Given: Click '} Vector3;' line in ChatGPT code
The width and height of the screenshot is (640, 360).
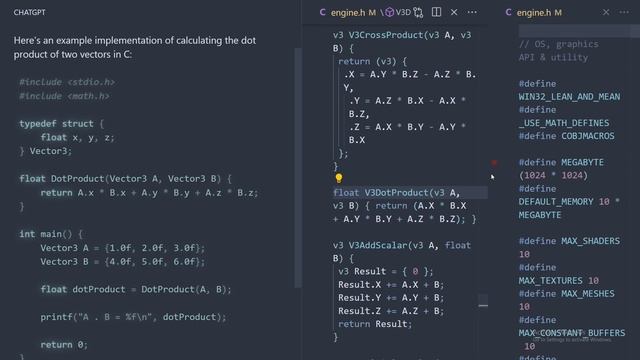Looking at the screenshot, I should click(45, 151).
